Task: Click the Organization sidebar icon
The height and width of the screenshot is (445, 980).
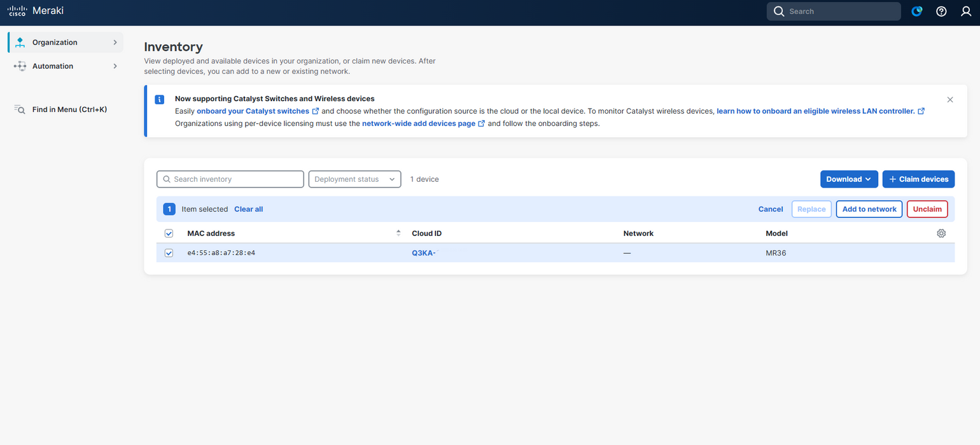Action: [x=20, y=43]
